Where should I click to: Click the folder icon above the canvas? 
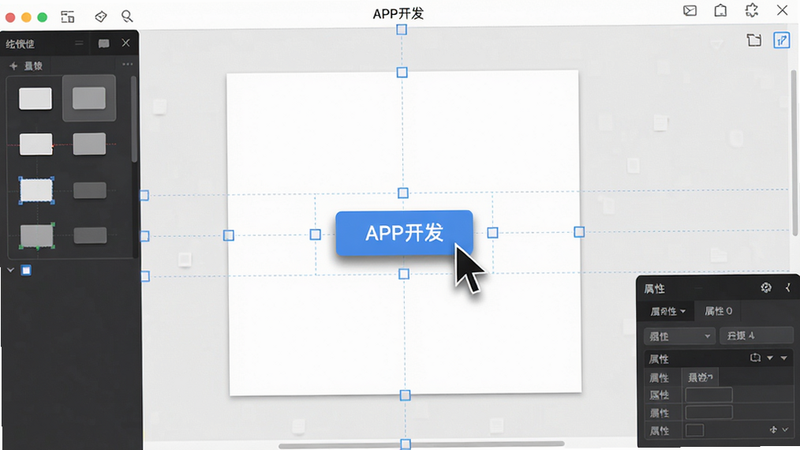pyautogui.click(x=754, y=40)
